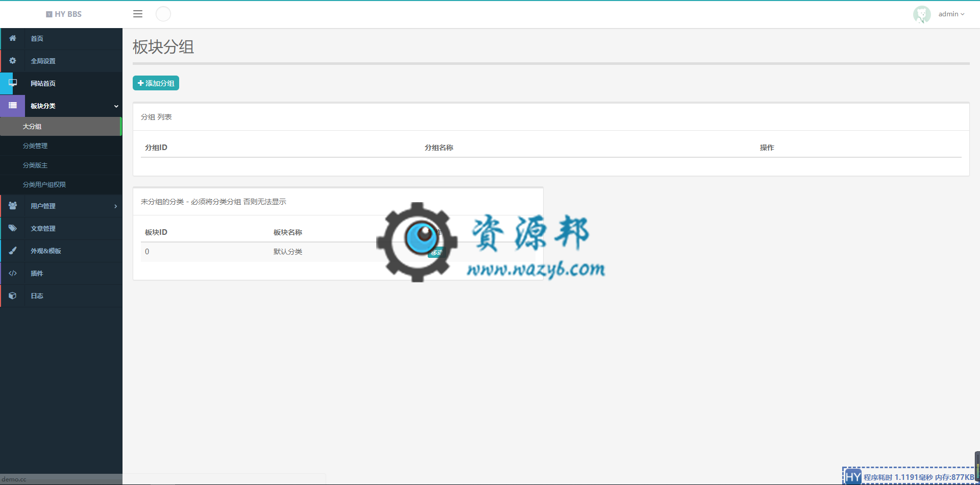Click the HY debug badge showing 程序耗时
Image resolution: width=980 pixels, height=485 pixels.
(910, 477)
